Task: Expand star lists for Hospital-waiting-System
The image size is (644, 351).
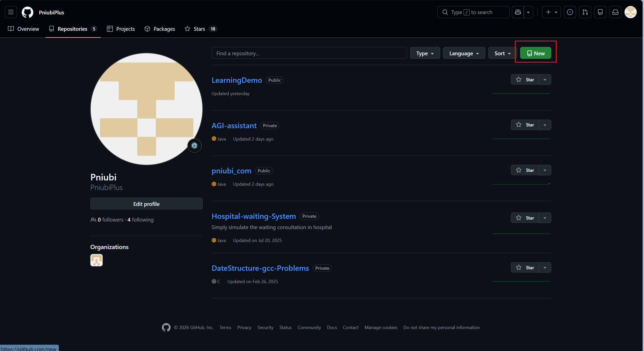Action: tap(545, 218)
